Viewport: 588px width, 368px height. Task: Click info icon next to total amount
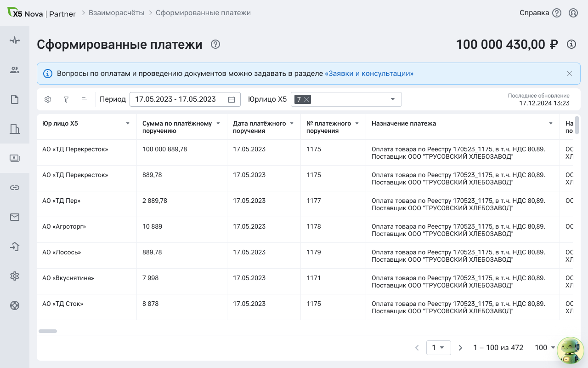571,44
